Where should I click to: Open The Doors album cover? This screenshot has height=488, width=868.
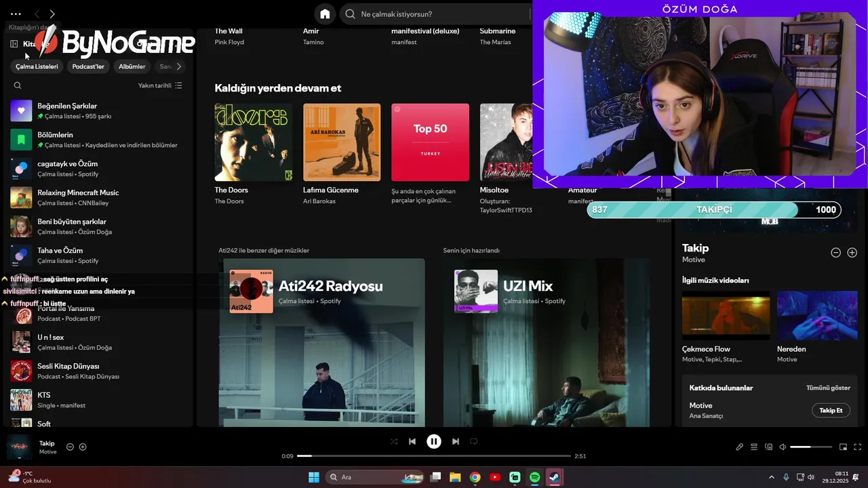point(254,142)
